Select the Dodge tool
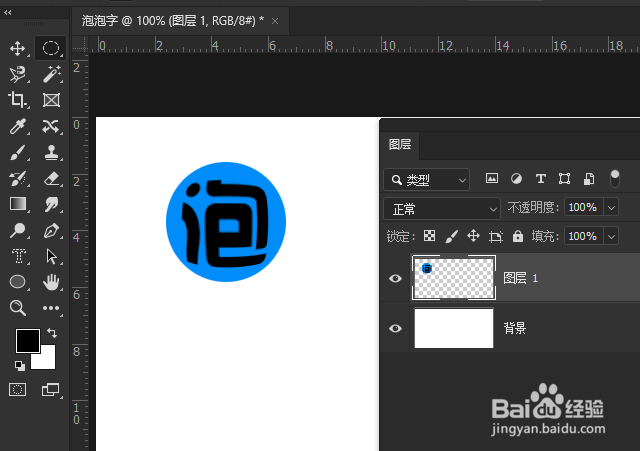640x451 pixels. click(18, 230)
